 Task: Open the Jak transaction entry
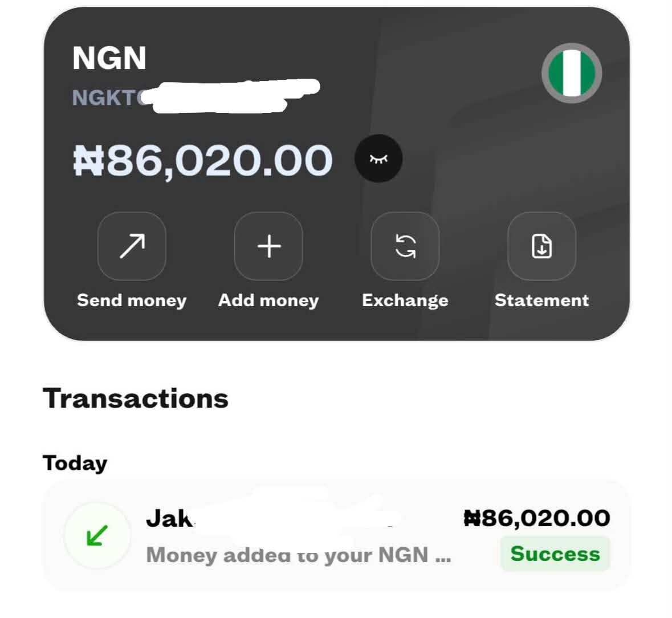click(x=337, y=535)
